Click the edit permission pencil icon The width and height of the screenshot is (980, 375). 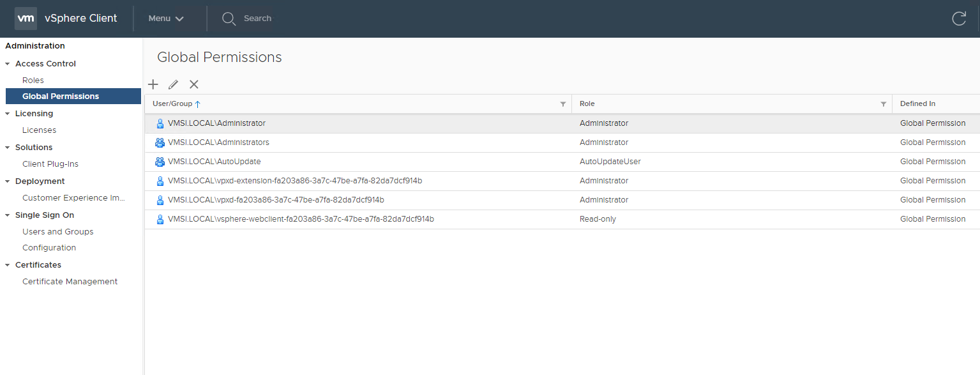point(173,84)
